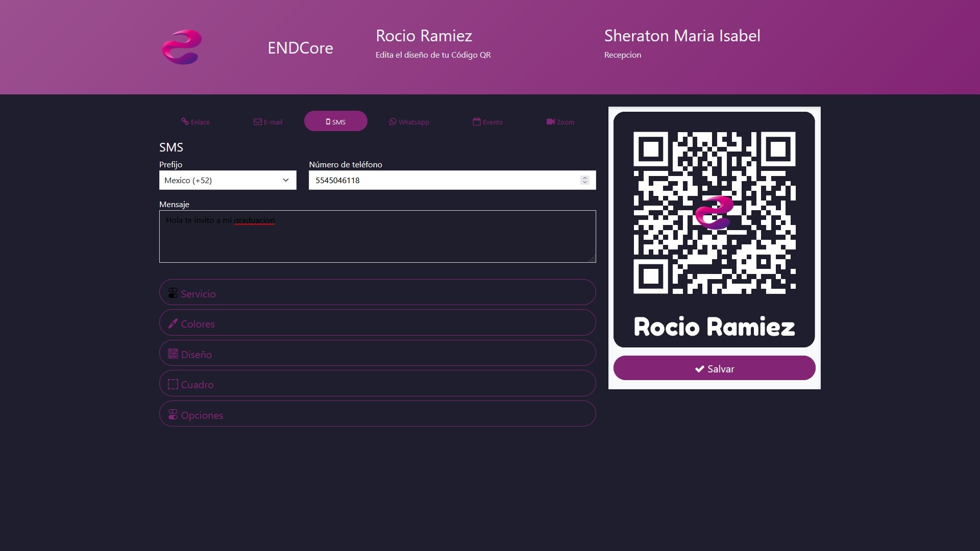Viewport: 980px width, 551px height.
Task: Click the eyedropper icon beside Colores
Action: coord(173,323)
